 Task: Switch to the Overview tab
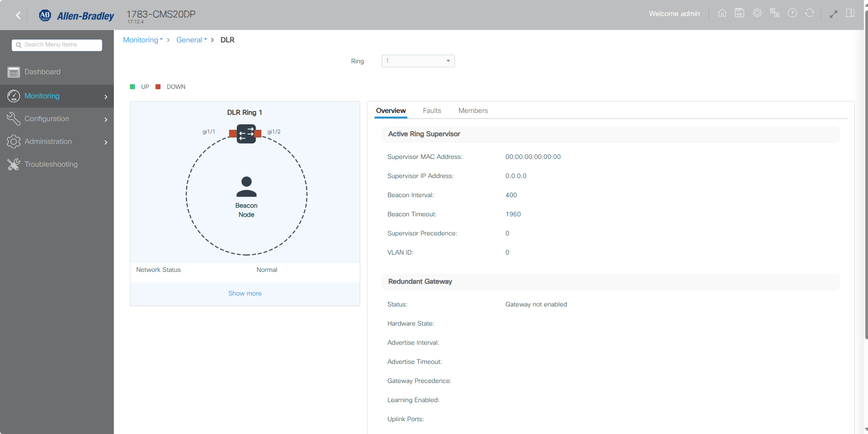(x=391, y=111)
